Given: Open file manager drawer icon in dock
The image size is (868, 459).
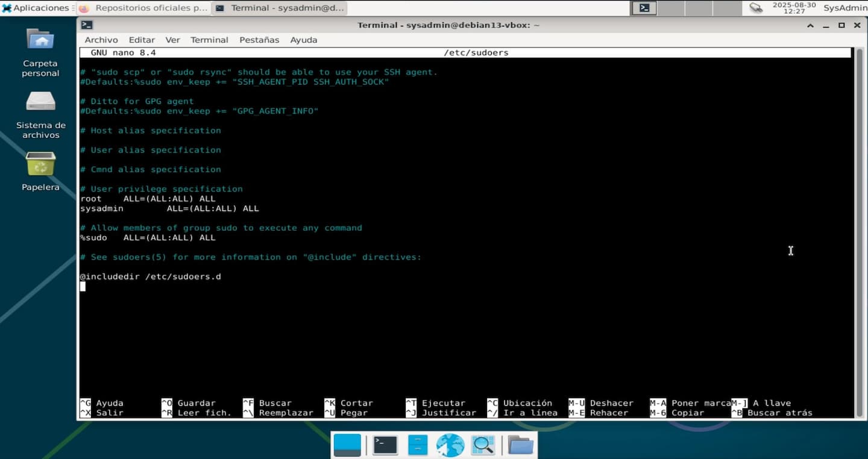Looking at the screenshot, I should (417, 445).
